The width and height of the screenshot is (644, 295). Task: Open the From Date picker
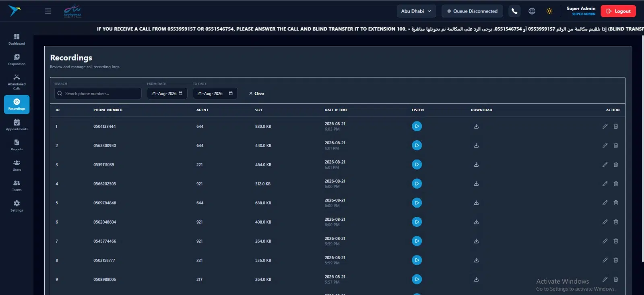click(x=167, y=93)
